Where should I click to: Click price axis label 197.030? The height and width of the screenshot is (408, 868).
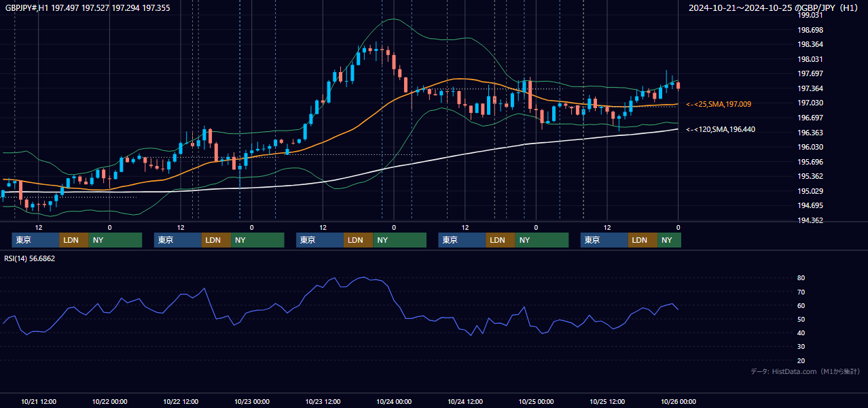(x=810, y=103)
